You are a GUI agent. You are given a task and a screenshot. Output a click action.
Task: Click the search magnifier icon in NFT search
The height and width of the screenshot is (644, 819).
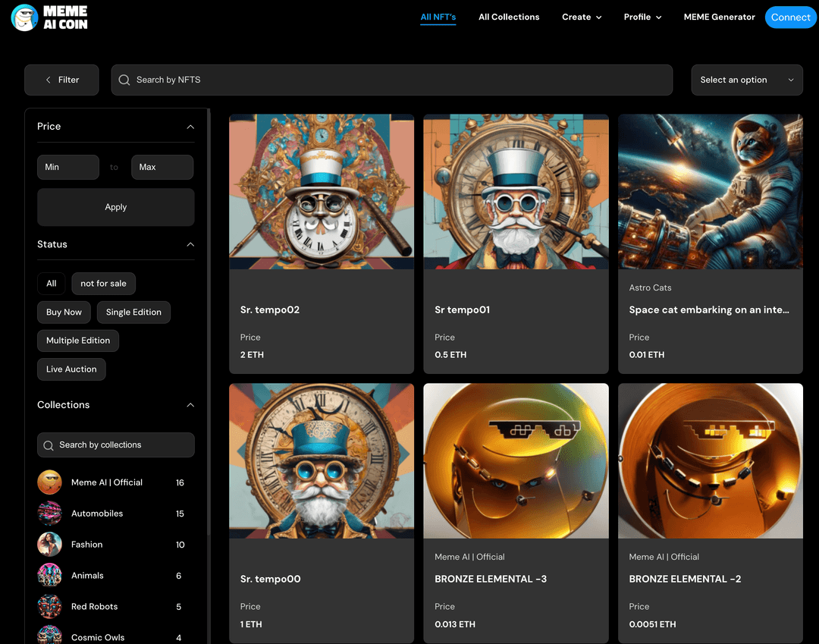(x=124, y=80)
